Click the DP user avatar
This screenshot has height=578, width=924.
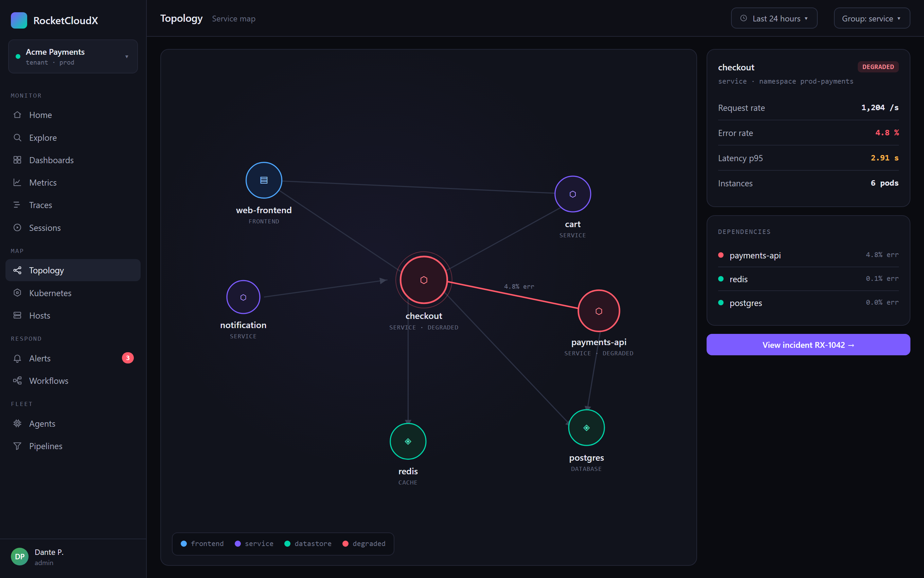(x=19, y=557)
